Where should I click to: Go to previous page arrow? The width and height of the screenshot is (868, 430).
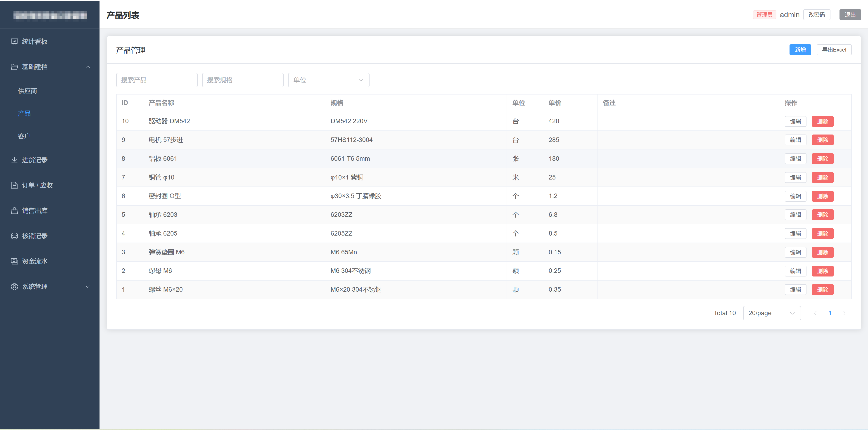click(x=815, y=313)
